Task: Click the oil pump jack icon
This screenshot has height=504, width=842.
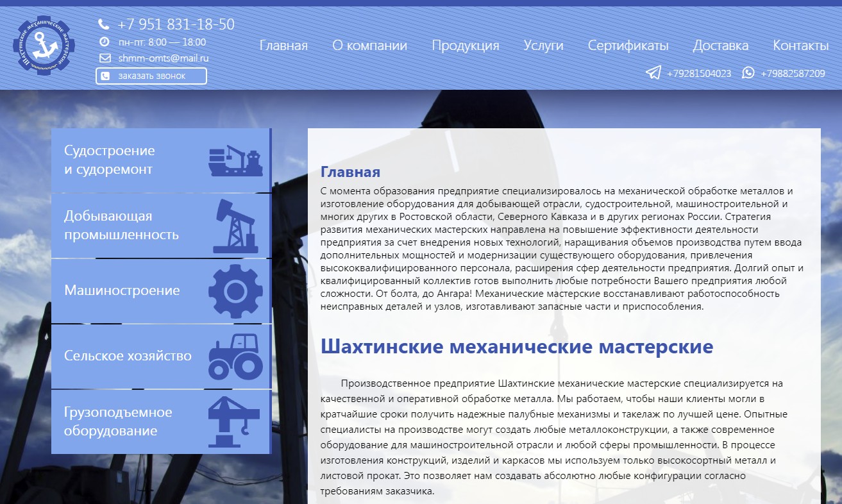Action: (x=235, y=226)
